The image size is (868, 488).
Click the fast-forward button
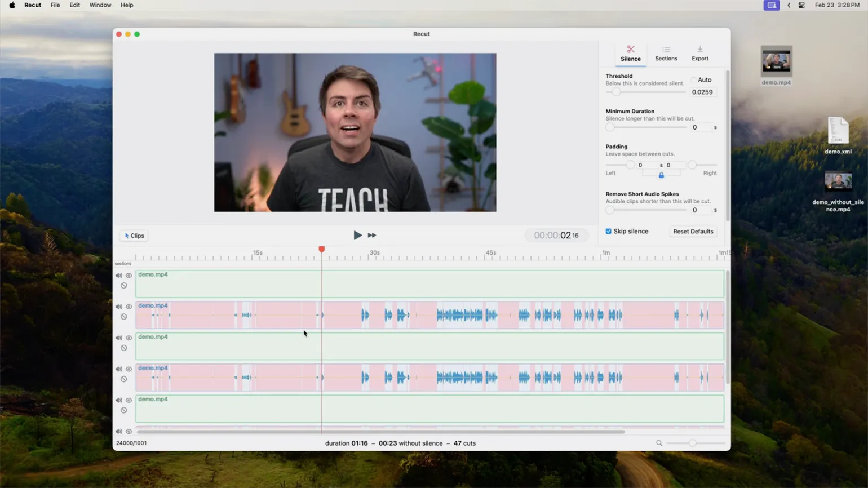coord(372,236)
